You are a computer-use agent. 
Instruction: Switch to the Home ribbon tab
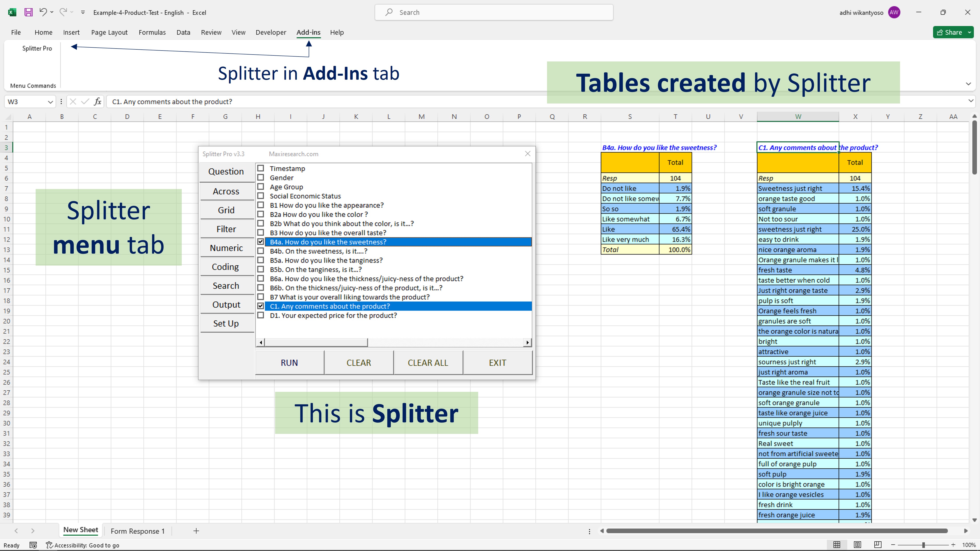[43, 32]
